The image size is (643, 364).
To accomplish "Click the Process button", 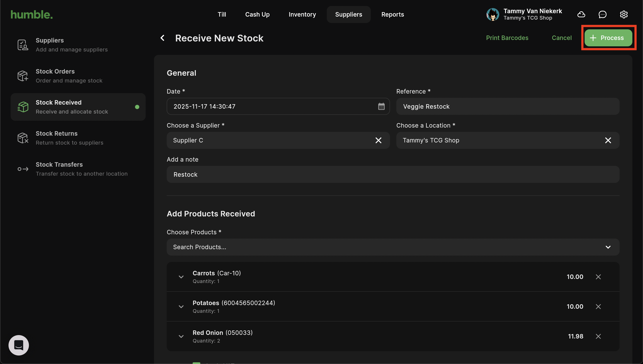I will (x=608, y=38).
